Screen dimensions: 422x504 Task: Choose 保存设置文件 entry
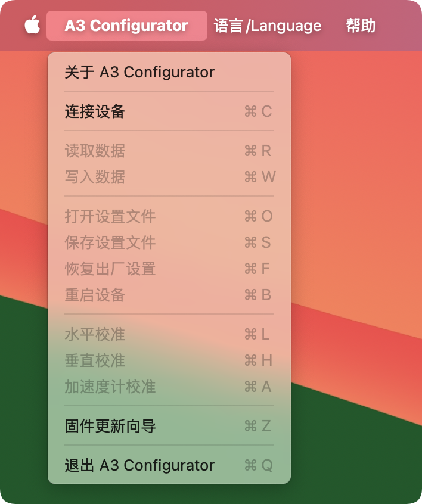(110, 242)
